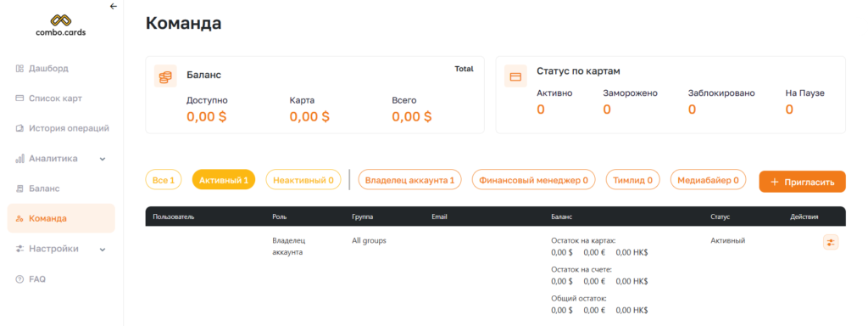Image resolution: width=868 pixels, height=326 pixels.
Task: Click the Действия column header
Action: point(804,216)
